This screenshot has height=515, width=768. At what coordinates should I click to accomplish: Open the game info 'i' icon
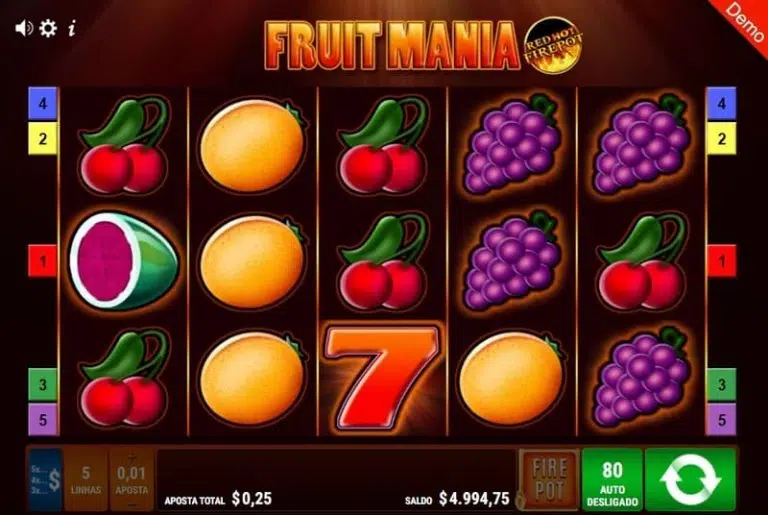pyautogui.click(x=72, y=28)
